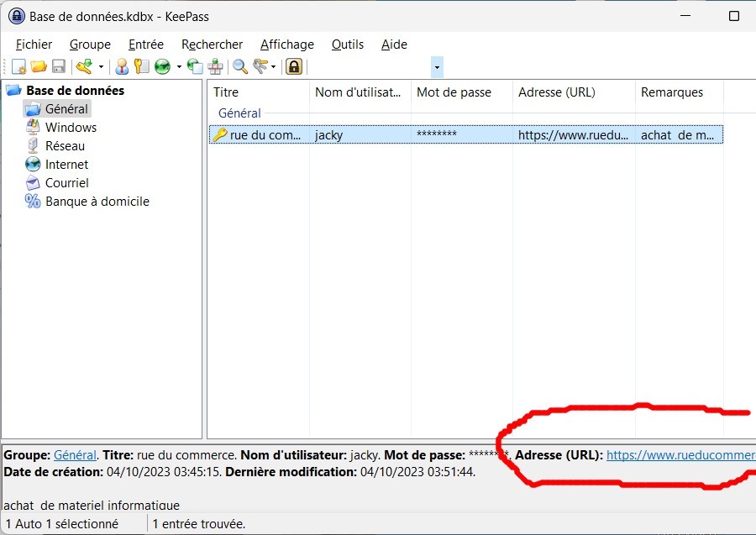Image resolution: width=756 pixels, height=535 pixels.
Task: Open the Fichier menu
Action: (x=34, y=45)
